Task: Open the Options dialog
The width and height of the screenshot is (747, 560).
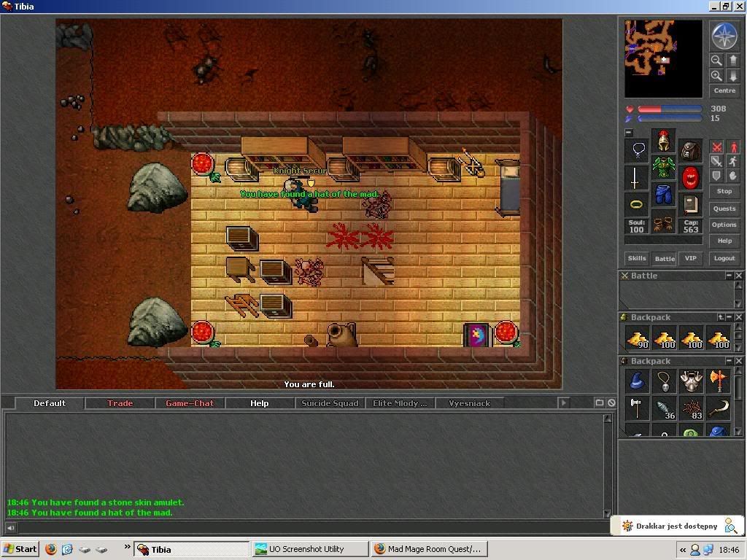Action: click(724, 225)
